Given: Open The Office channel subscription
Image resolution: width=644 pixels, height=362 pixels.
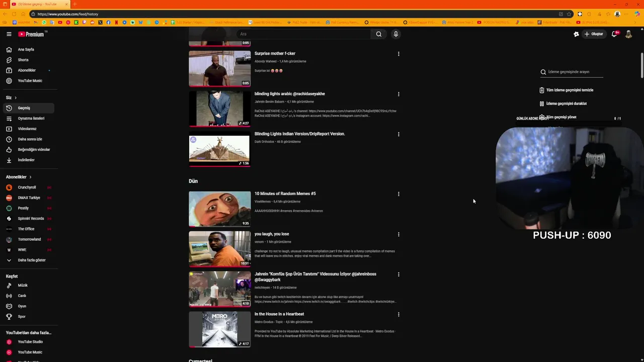Looking at the screenshot, I should tap(28, 229).
